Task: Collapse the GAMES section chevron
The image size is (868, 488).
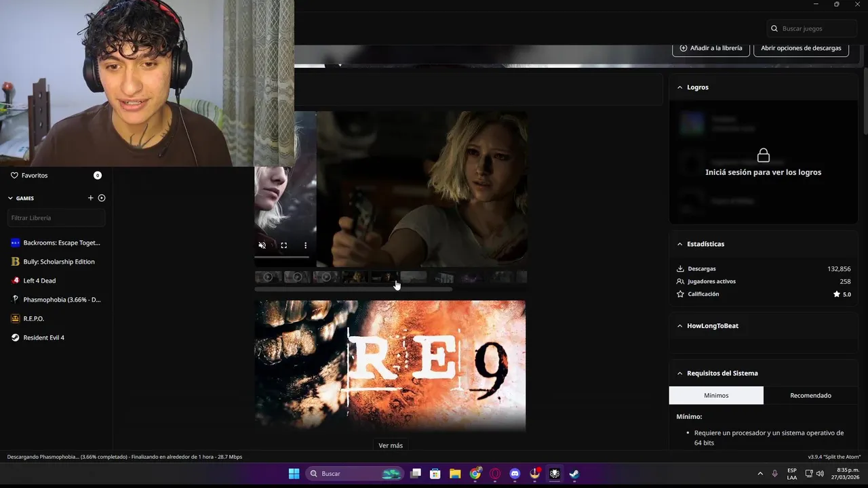Action: point(10,199)
